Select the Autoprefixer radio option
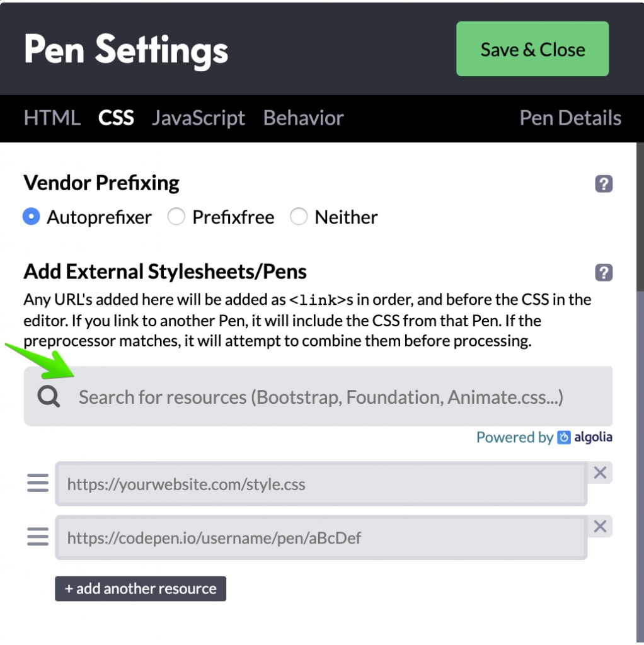644x645 pixels. (31, 217)
